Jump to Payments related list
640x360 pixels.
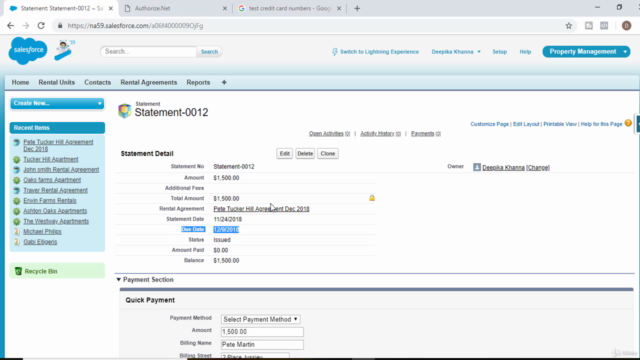pos(426,133)
